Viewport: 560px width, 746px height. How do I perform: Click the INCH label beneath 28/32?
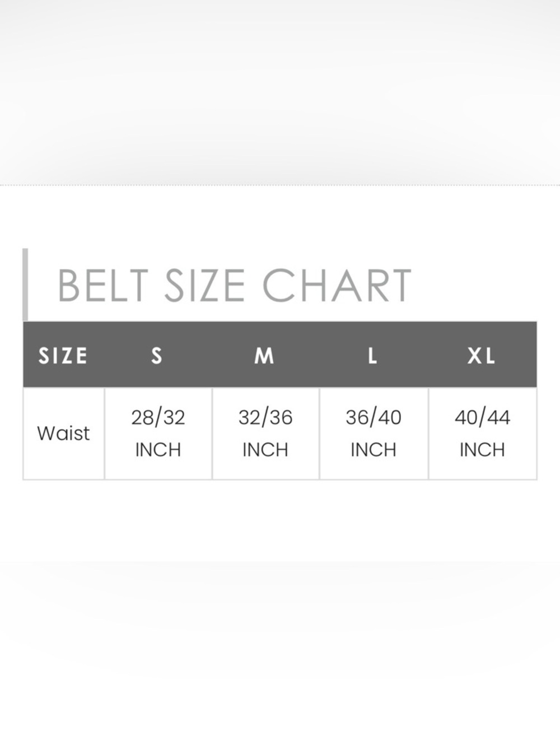point(158,450)
